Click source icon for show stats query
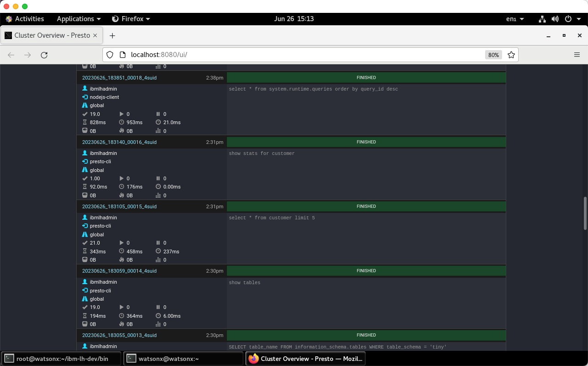 (x=85, y=161)
